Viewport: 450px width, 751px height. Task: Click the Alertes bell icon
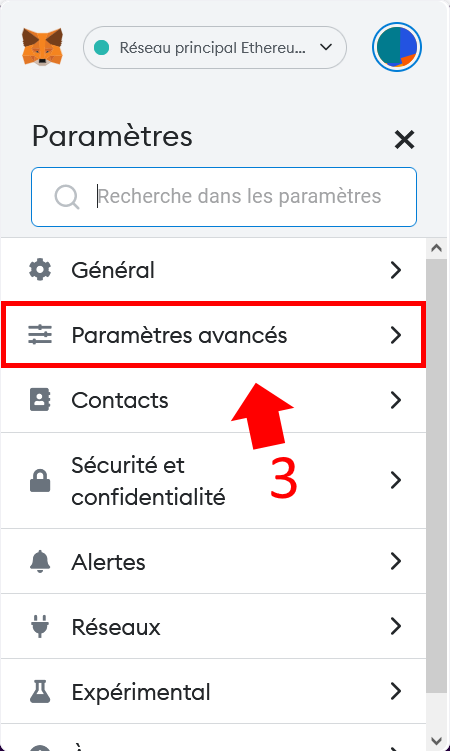coord(40,561)
